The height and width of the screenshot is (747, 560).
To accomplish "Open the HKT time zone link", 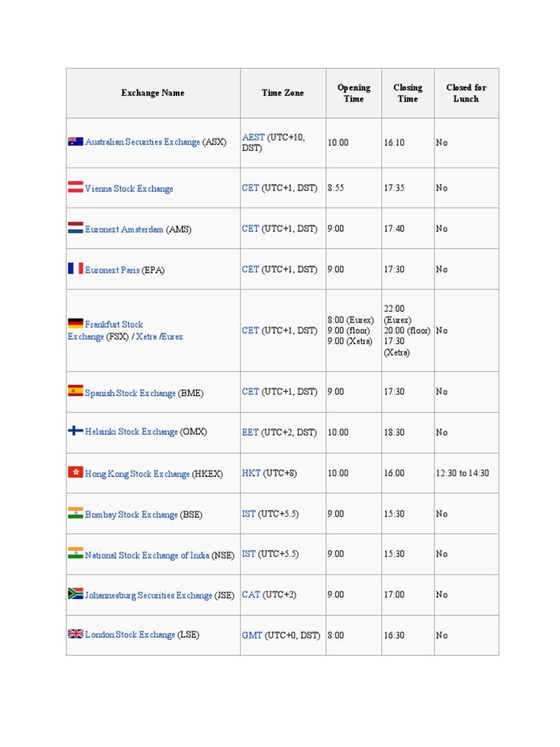I will pos(251,473).
